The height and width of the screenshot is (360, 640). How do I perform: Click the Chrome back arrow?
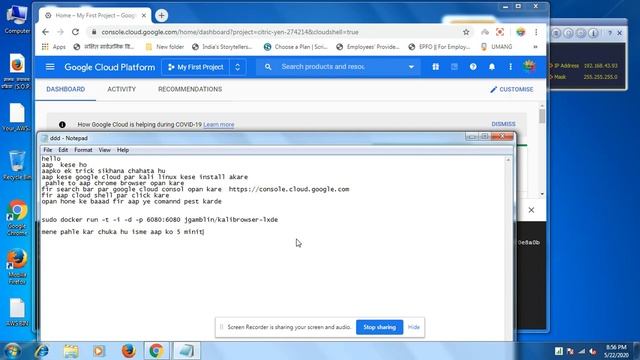(x=45, y=32)
